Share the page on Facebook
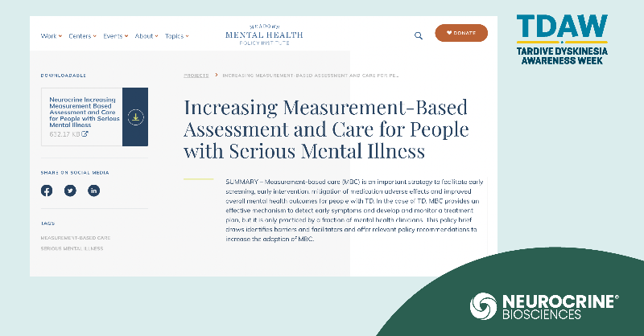Viewport: 644px width, 336px height. pos(47,191)
